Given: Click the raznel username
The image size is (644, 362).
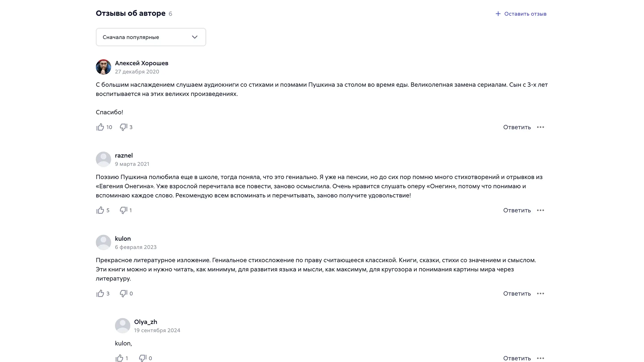Looking at the screenshot, I should tap(124, 155).
